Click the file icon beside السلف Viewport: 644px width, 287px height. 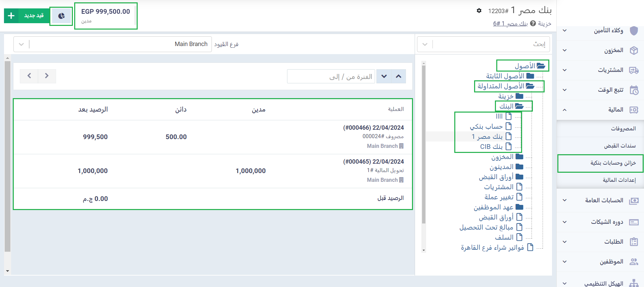pyautogui.click(x=519, y=237)
